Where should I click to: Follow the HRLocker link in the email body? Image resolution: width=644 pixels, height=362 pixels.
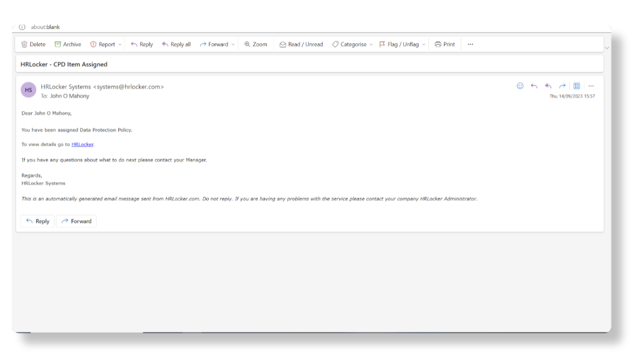click(83, 144)
